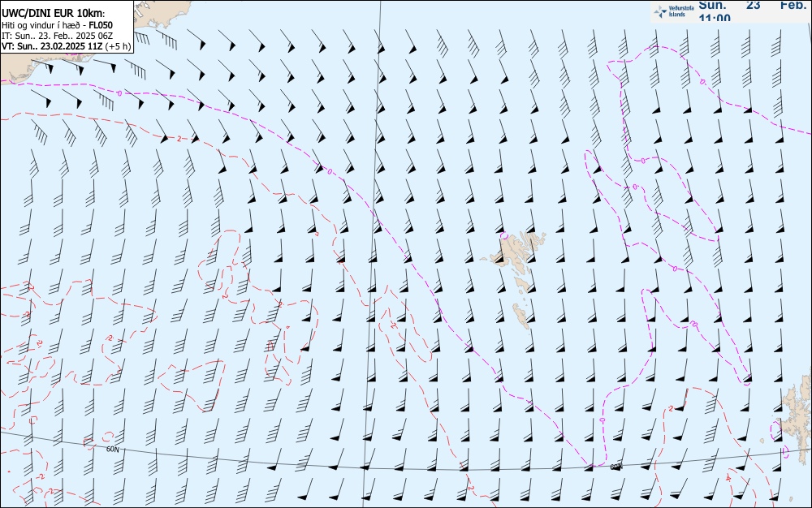The width and height of the screenshot is (812, 508).
Task: Click the 'UWC/DINI EUR 10km' title text
Action: coord(54,14)
